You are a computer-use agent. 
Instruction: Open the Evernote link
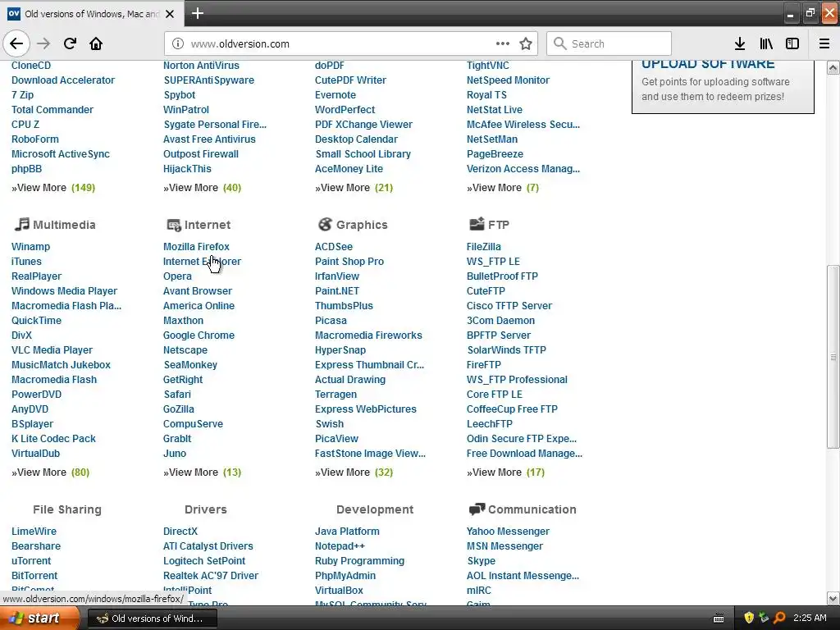click(x=336, y=95)
